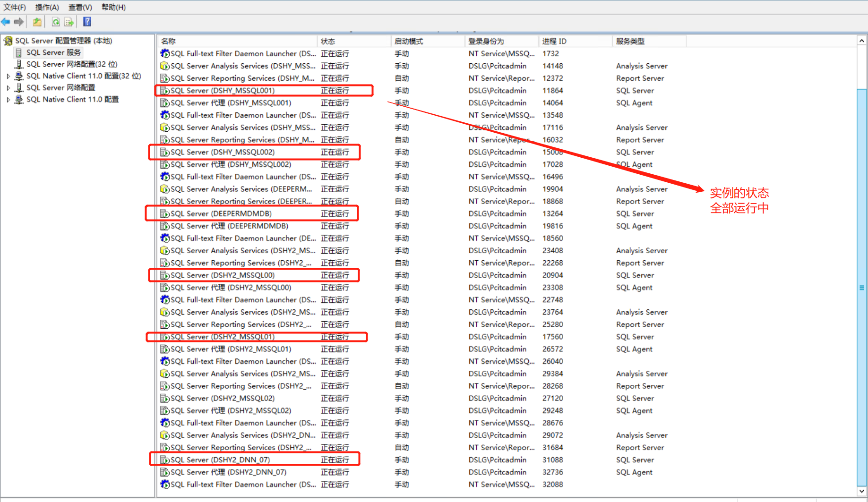Click the icon of Analysis Services (DEEPERM...)
Image resolution: width=868 pixels, height=502 pixels.
(164, 189)
